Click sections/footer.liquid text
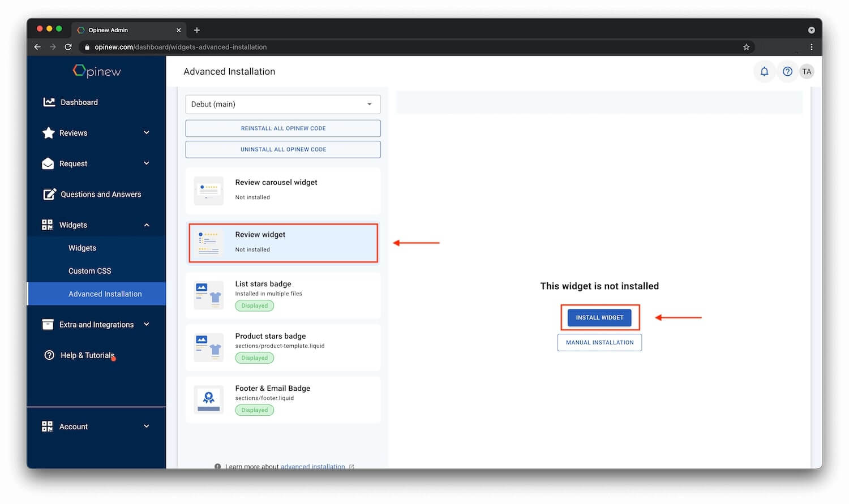Image resolution: width=849 pixels, height=504 pixels. pyautogui.click(x=264, y=398)
